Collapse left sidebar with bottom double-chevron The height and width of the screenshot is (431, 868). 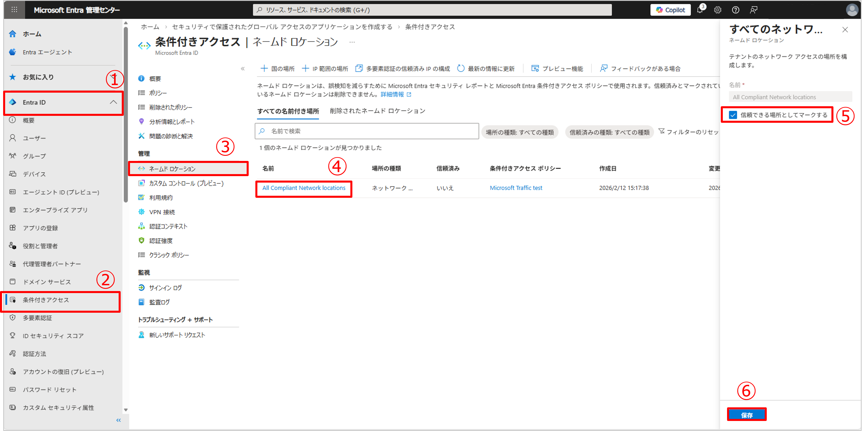coord(118,420)
